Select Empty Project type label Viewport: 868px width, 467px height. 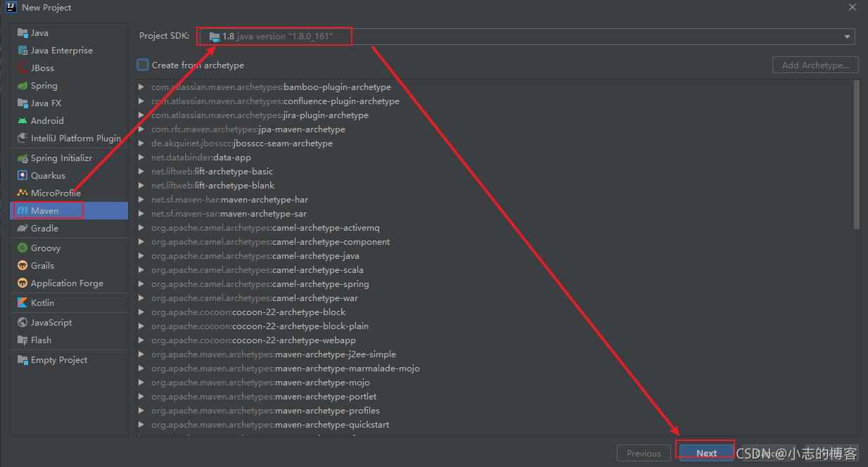tap(59, 359)
